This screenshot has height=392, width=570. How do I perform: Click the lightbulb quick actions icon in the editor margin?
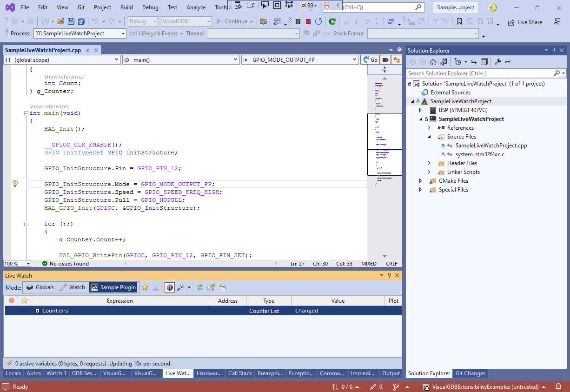click(15, 184)
